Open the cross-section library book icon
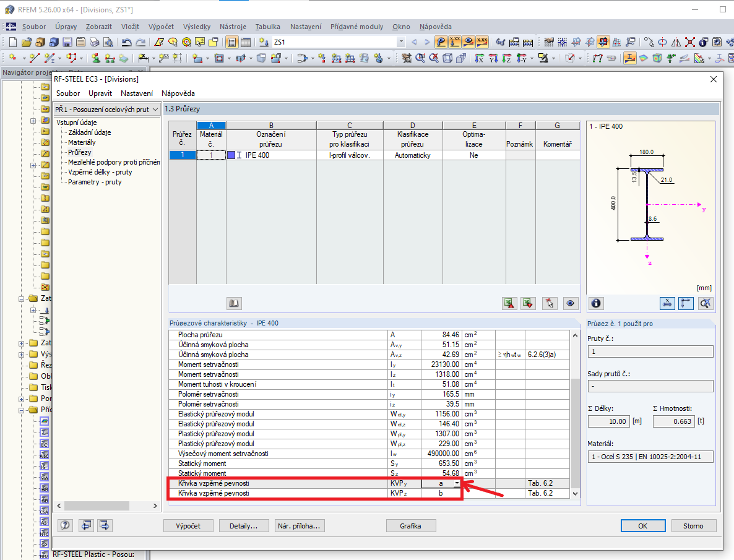The height and width of the screenshot is (560, 734). [x=234, y=303]
